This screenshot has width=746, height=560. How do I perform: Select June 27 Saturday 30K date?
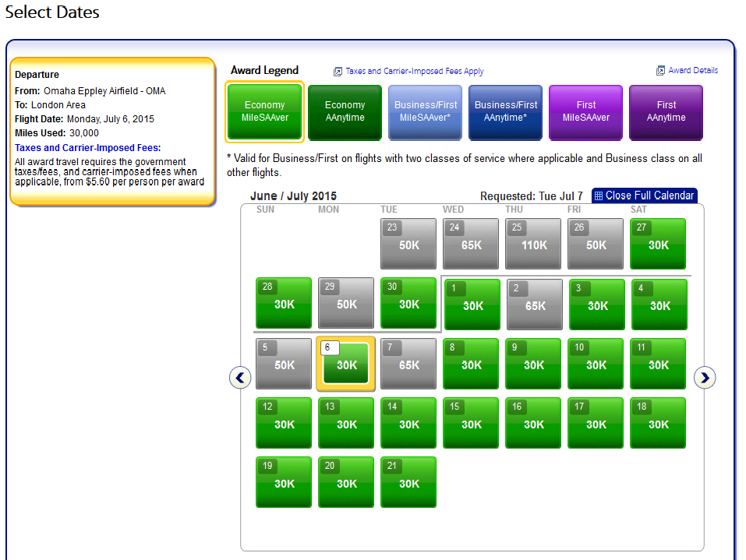(x=658, y=244)
